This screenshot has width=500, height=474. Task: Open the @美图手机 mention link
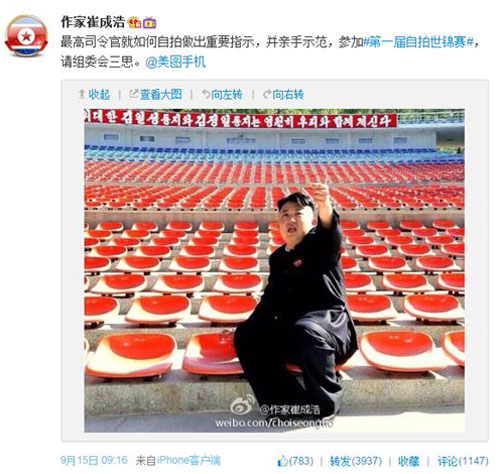click(x=175, y=62)
